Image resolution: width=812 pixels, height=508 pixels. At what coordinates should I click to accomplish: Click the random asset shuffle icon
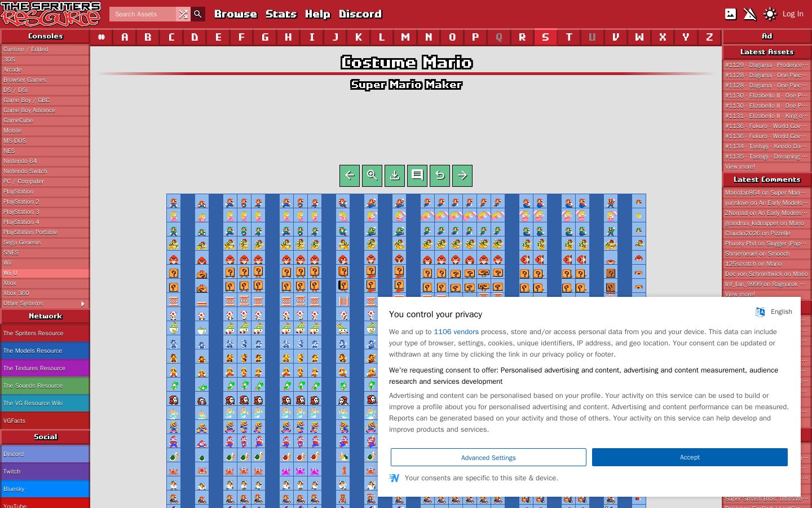[183, 14]
